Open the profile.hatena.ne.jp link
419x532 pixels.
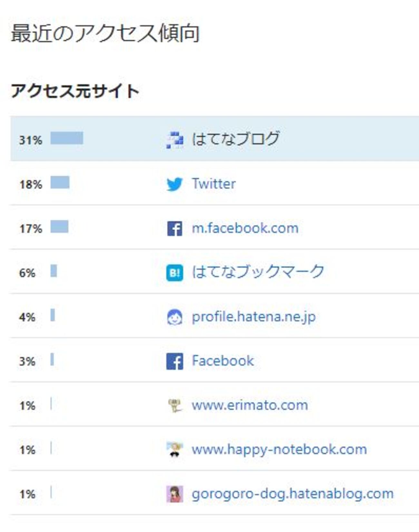(254, 317)
